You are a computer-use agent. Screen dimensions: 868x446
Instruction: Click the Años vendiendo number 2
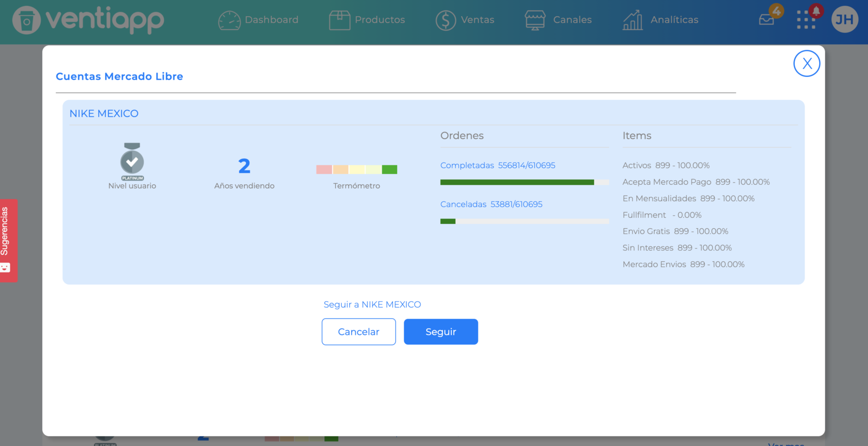click(x=244, y=166)
